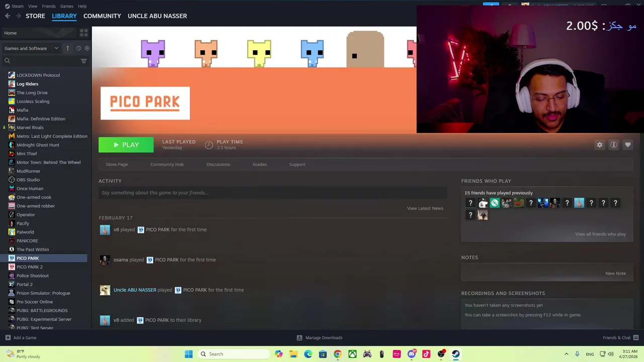This screenshot has height=362, width=644.
Task: Toggle the ready-to-play filter icon
Action: [87, 48]
